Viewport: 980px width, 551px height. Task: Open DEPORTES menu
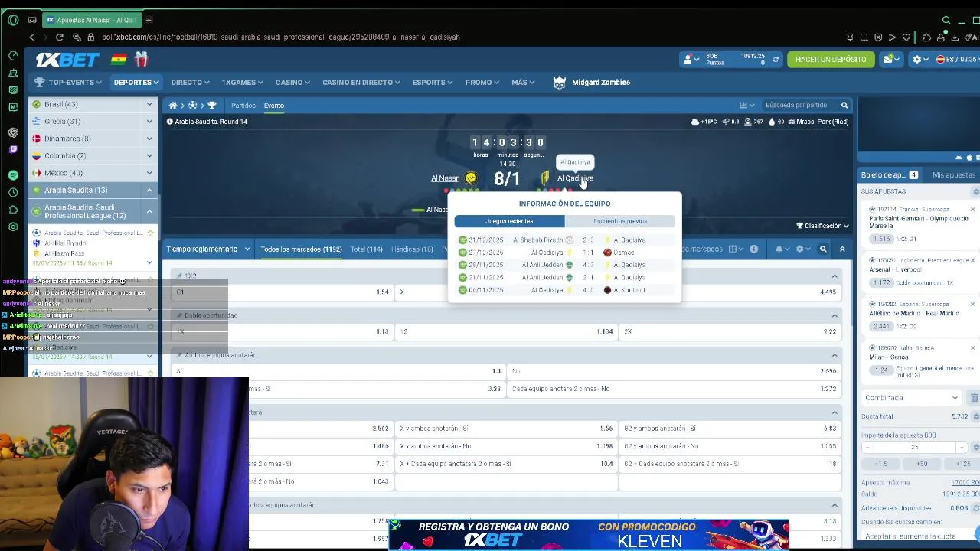[136, 82]
